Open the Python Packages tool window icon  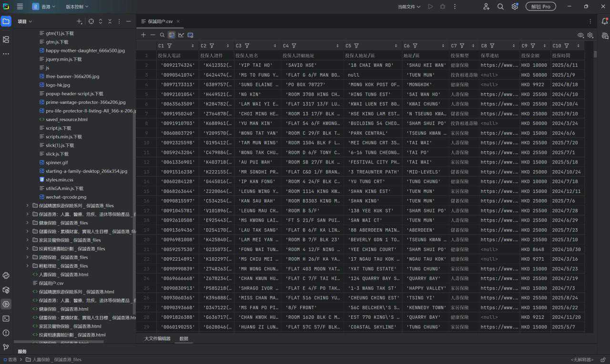[x=6, y=290]
